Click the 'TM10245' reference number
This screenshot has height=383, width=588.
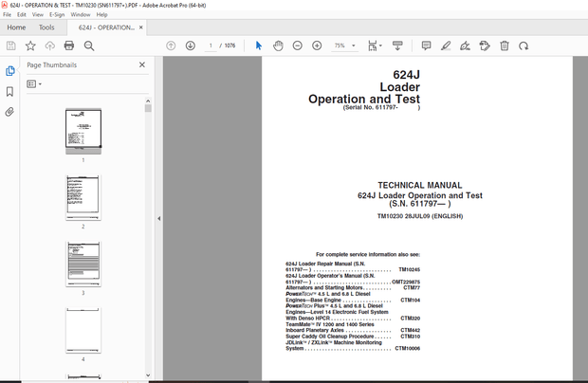pyautogui.click(x=409, y=269)
